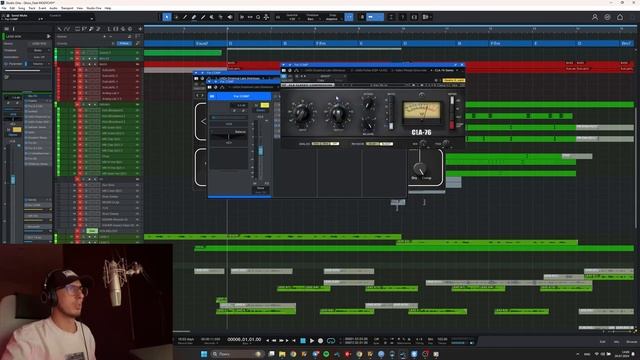Start playback with the Play button
640x360 pixels.
coord(312,340)
